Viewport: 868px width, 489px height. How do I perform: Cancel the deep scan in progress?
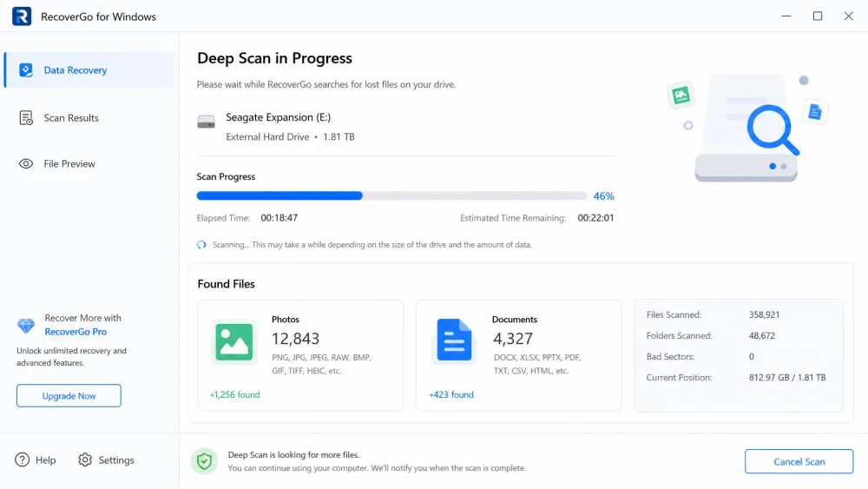point(799,461)
